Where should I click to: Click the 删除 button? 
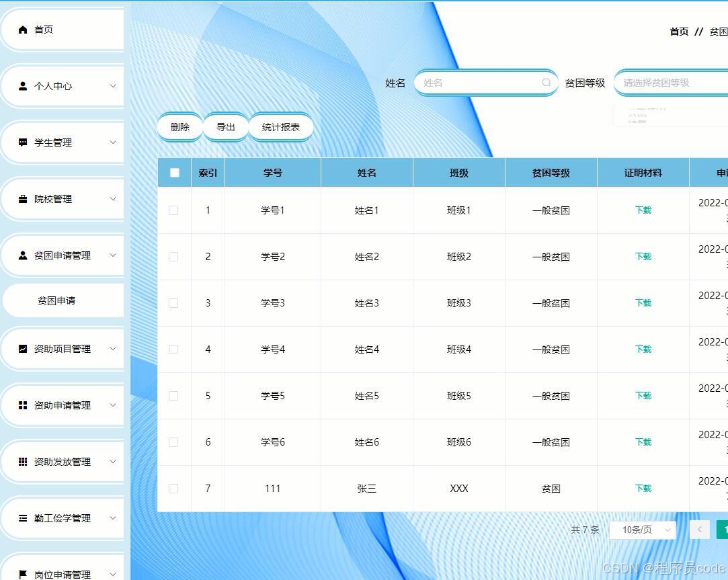click(x=180, y=127)
